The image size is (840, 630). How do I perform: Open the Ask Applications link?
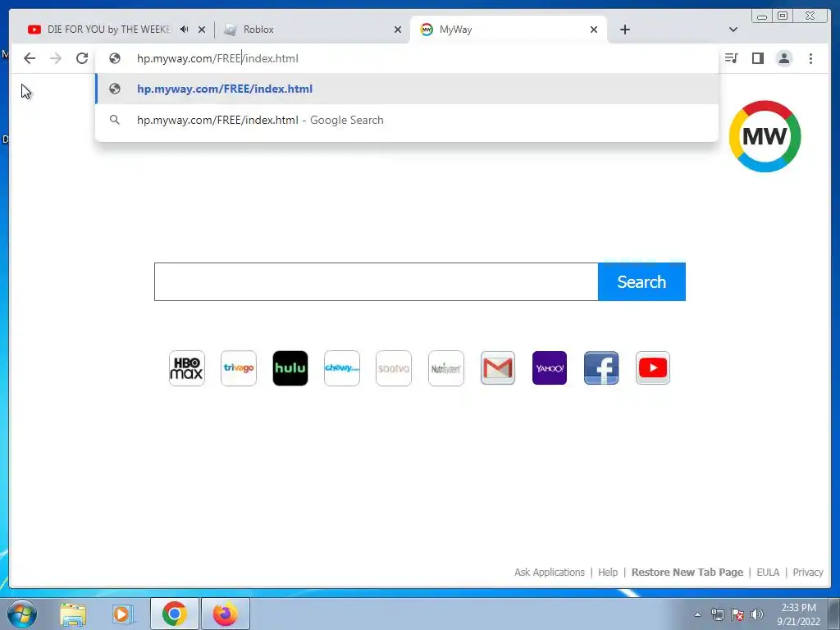click(x=549, y=572)
